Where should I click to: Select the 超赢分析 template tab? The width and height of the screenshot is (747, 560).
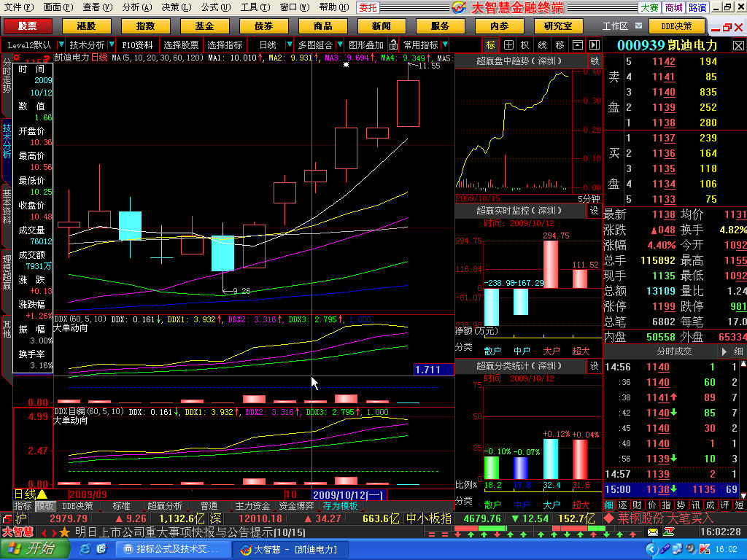tap(164, 506)
